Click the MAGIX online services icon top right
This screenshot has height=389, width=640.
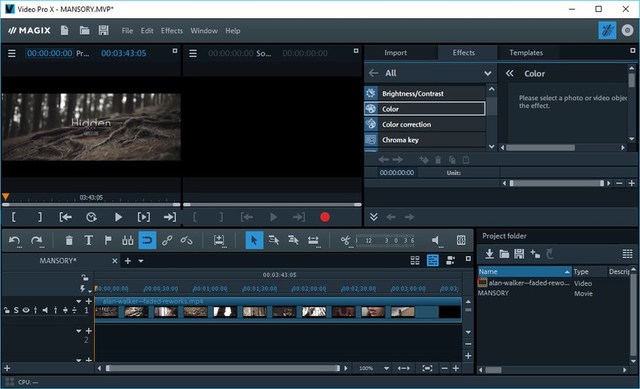pos(627,30)
